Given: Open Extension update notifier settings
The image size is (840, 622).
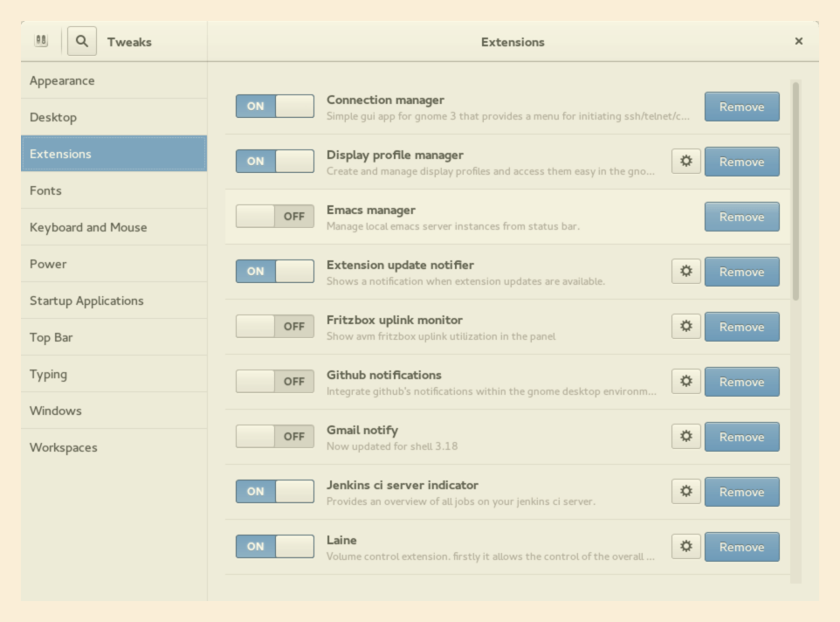Looking at the screenshot, I should (685, 272).
